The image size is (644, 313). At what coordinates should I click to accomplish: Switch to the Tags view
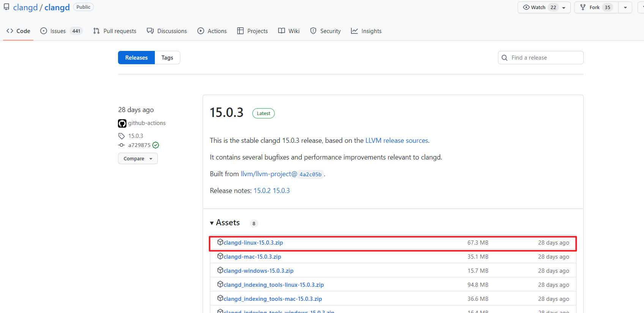pos(167,58)
